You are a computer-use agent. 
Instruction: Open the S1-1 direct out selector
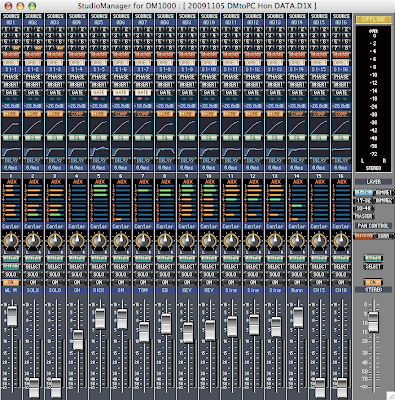pos(12,69)
